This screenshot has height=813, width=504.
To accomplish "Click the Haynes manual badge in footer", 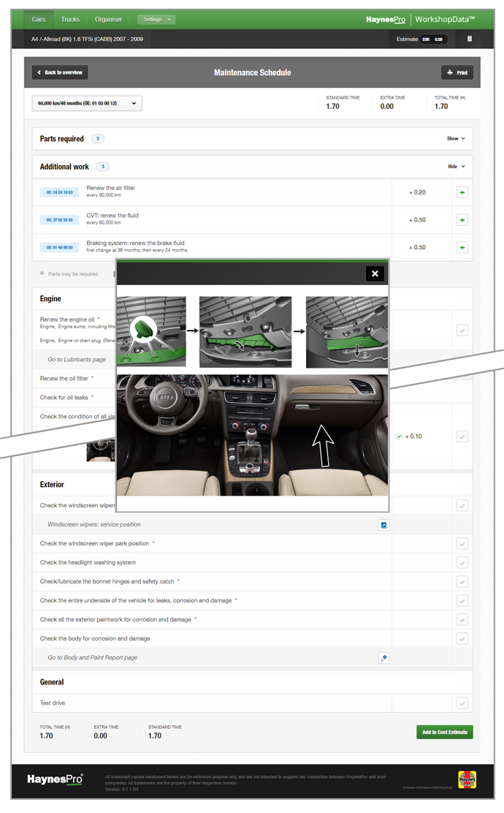I will coord(467,779).
